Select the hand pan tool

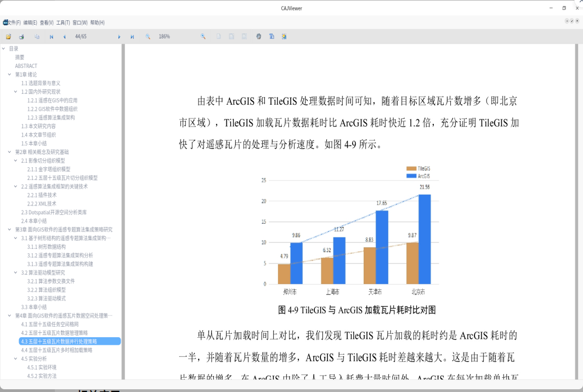coord(259,37)
